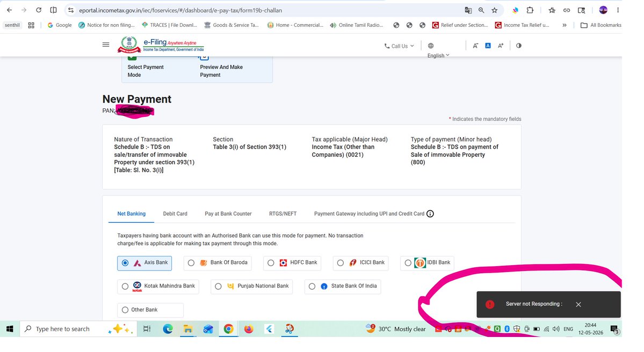Click the senthil profile chip in bookmarks bar
644x352 pixels.
click(12, 25)
